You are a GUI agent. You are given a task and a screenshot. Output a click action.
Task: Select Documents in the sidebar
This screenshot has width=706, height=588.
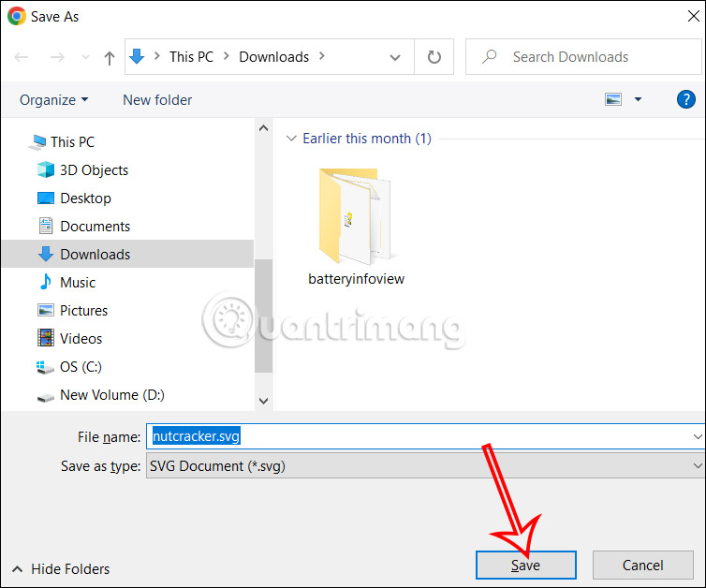coord(95,227)
